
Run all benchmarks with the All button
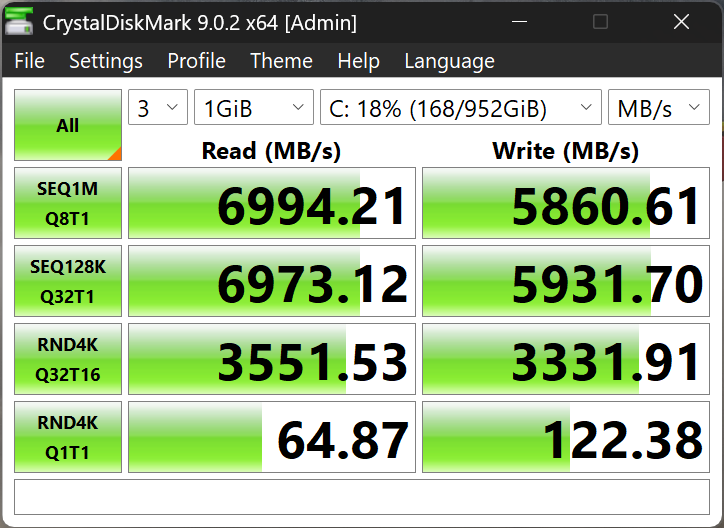pyautogui.click(x=68, y=125)
